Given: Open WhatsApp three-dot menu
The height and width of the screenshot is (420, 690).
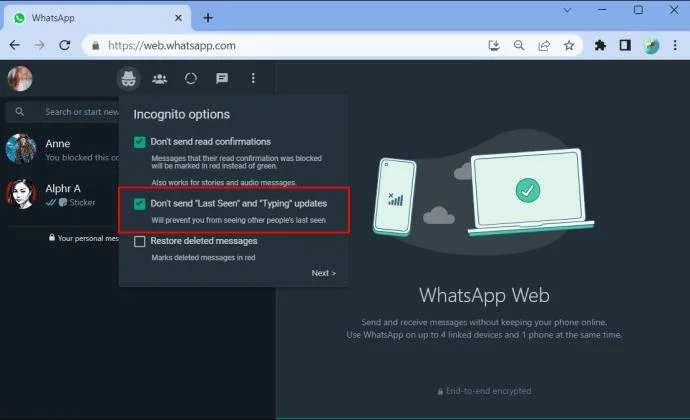Looking at the screenshot, I should (253, 78).
